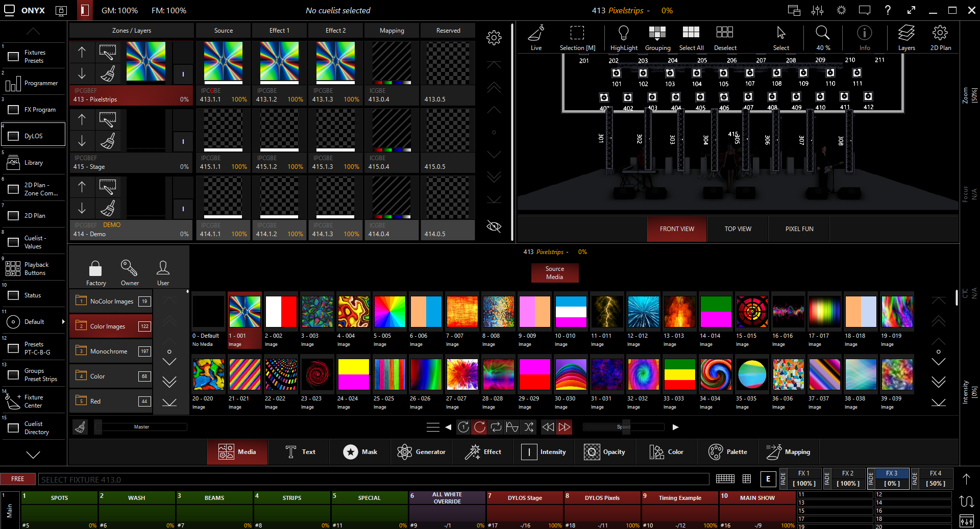The width and height of the screenshot is (980, 529).
Task: Open the 40 % zoom magnifier dropdown
Action: pos(822,37)
